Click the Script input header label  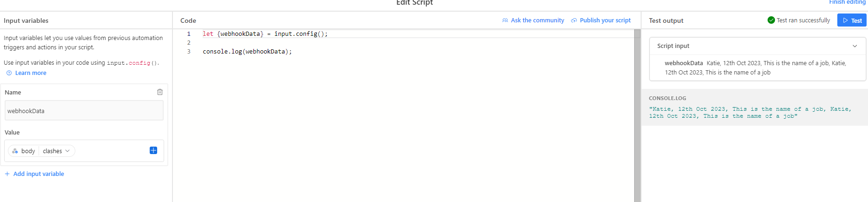[x=673, y=46]
